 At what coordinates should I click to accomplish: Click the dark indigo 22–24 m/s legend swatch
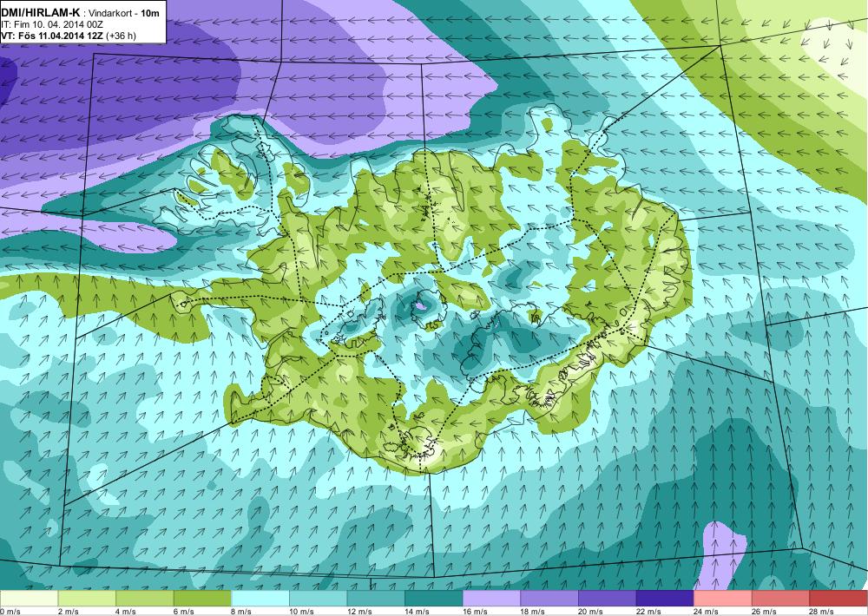coord(666,599)
